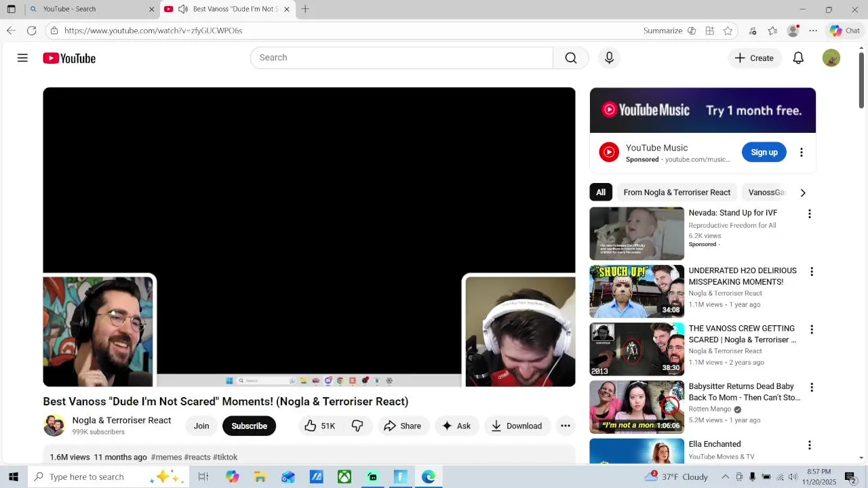Screen dimensions: 868x488
Task: Click the browser address bar URL
Action: (153, 30)
